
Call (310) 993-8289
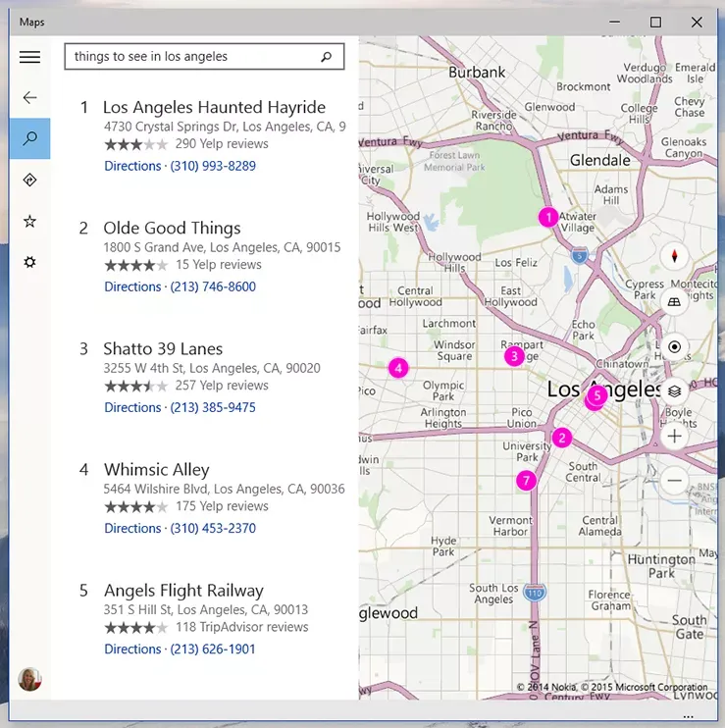213,166
